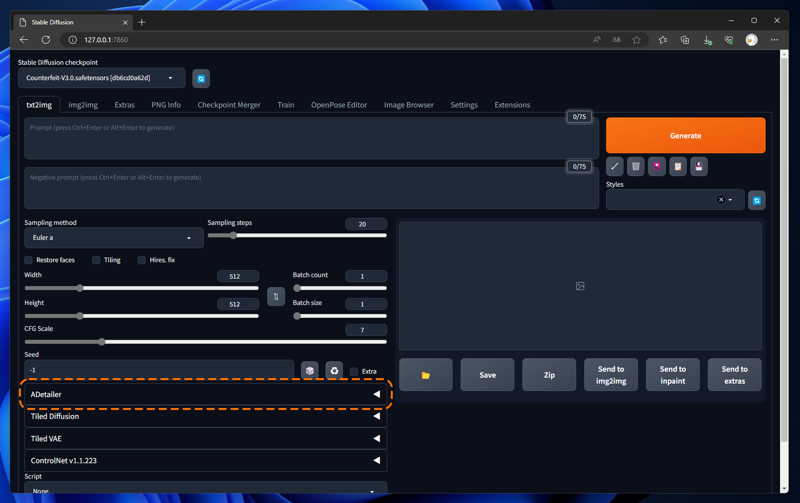Open the PNG Info tab
The image size is (800, 503).
(x=166, y=105)
